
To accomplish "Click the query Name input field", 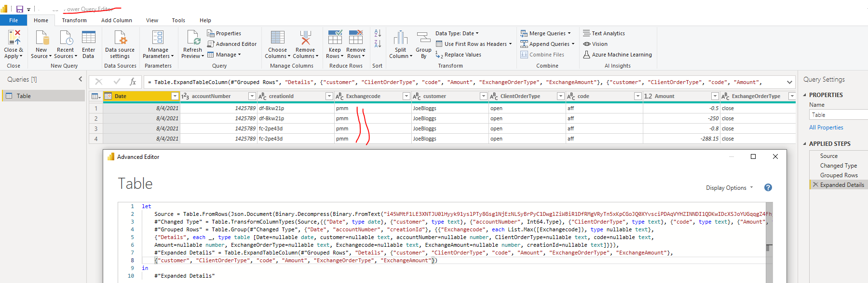I will 839,115.
